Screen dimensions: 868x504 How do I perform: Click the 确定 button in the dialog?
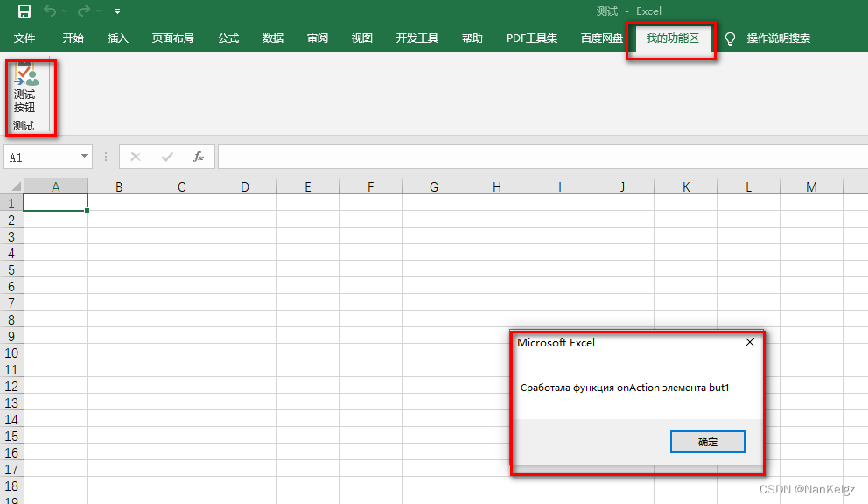coord(707,442)
